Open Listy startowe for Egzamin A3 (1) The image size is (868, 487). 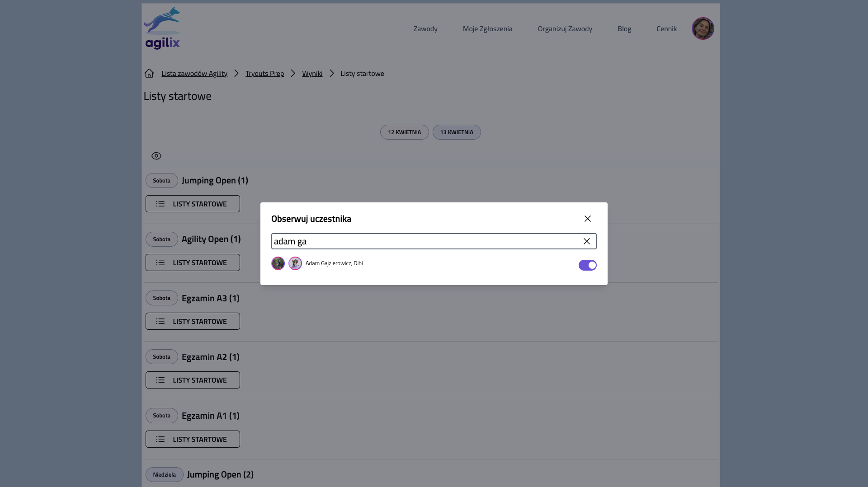tap(193, 321)
